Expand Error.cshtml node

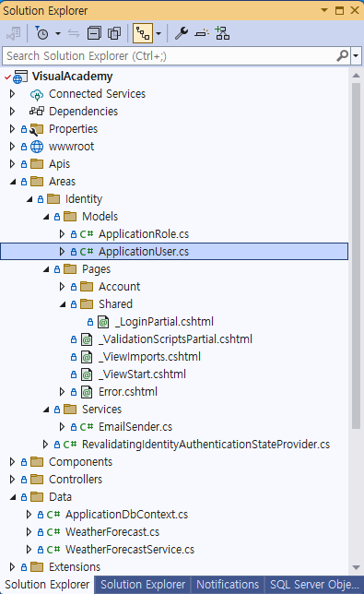[x=63, y=391]
